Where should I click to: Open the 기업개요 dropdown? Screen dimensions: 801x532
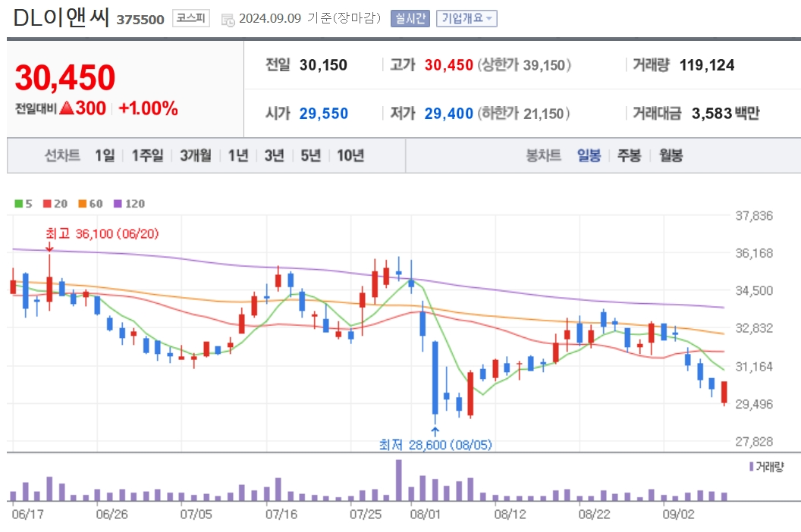click(x=466, y=18)
